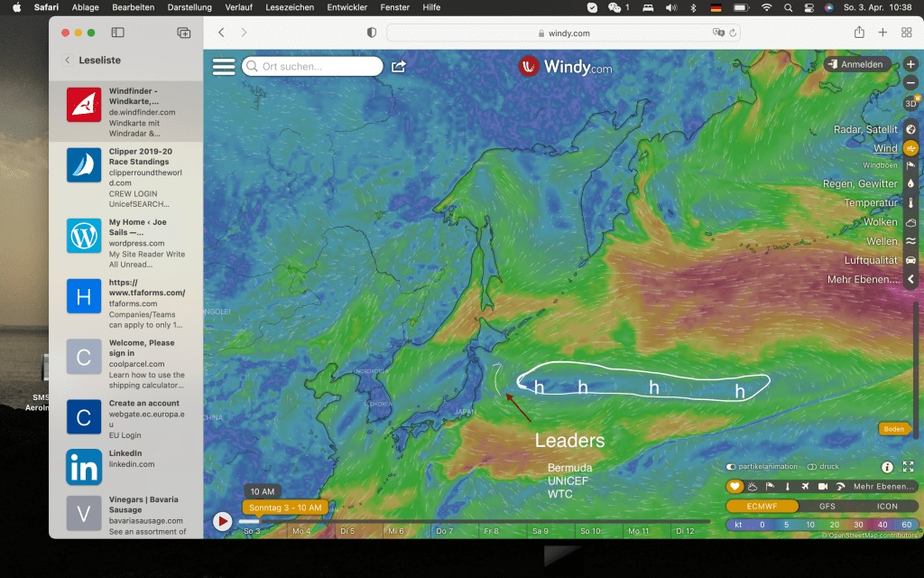The image size is (924, 578).
Task: Open the Lesezeichen menu
Action: click(291, 7)
